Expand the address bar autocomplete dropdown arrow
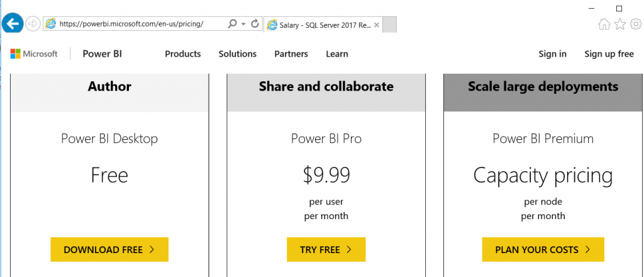This screenshot has width=644, height=277. 243,24
